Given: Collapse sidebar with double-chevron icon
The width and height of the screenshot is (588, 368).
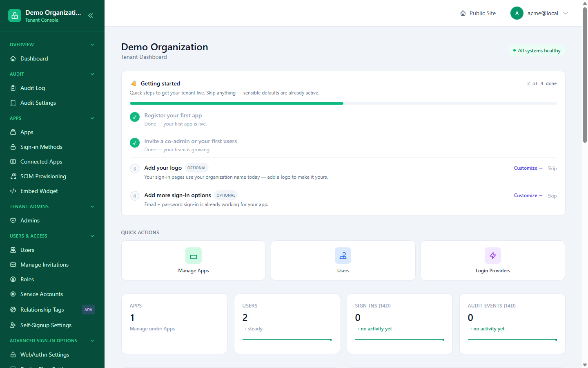Looking at the screenshot, I should [x=91, y=16].
